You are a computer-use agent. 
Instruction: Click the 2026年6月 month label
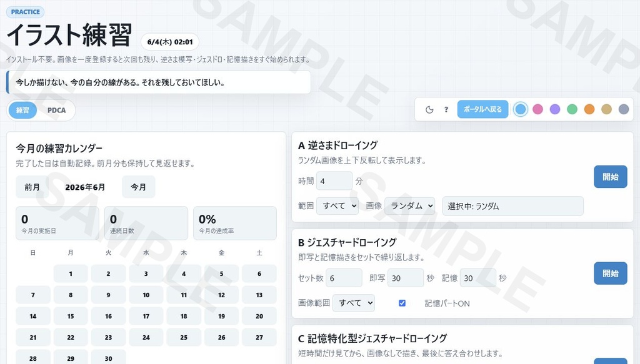(85, 187)
